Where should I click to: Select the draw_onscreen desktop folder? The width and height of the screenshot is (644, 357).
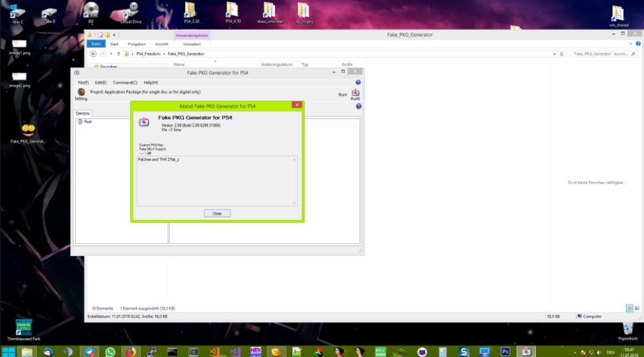pos(271,13)
